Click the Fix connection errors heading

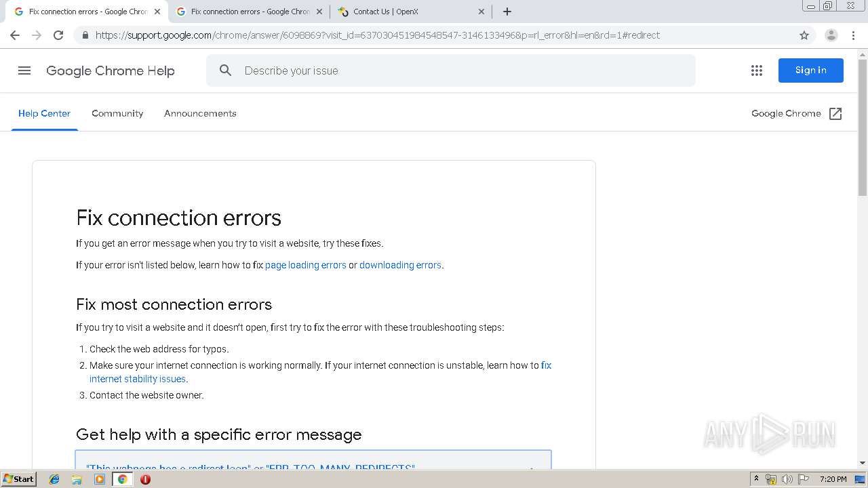pos(178,218)
